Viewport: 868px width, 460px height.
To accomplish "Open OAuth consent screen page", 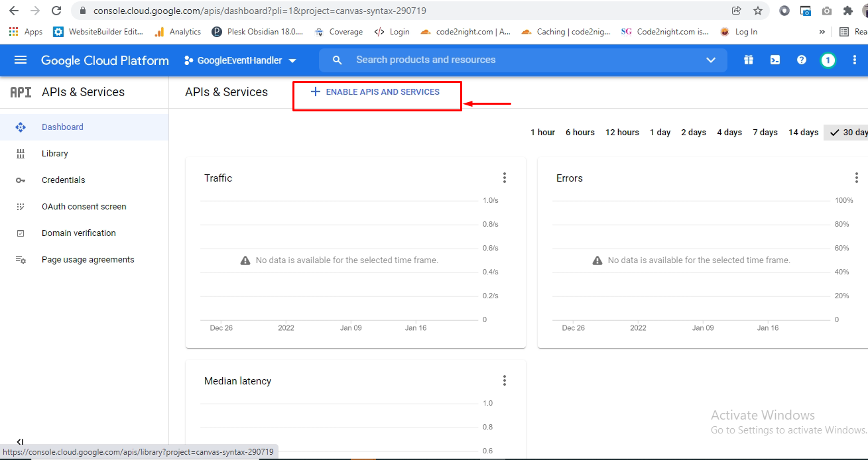I will point(84,207).
